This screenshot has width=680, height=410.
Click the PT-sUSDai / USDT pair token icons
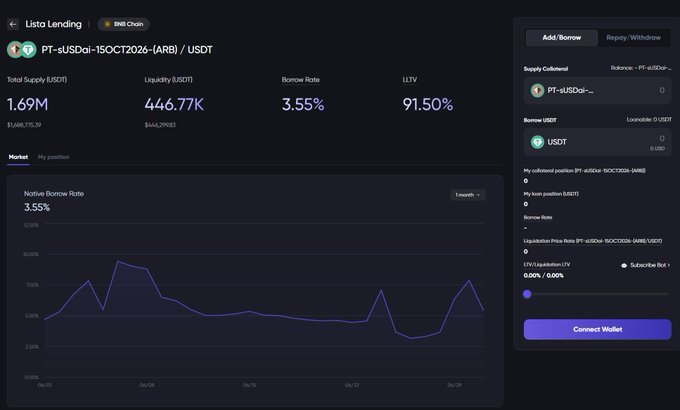point(21,50)
